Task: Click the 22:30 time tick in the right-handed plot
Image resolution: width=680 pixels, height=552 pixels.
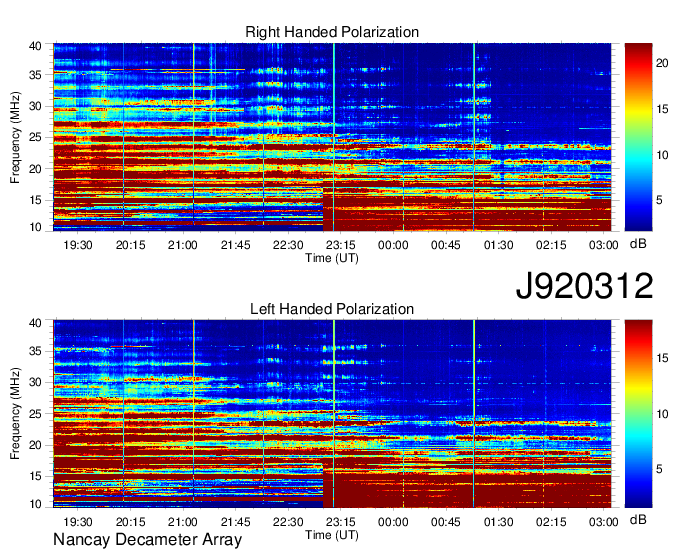Action: (288, 245)
